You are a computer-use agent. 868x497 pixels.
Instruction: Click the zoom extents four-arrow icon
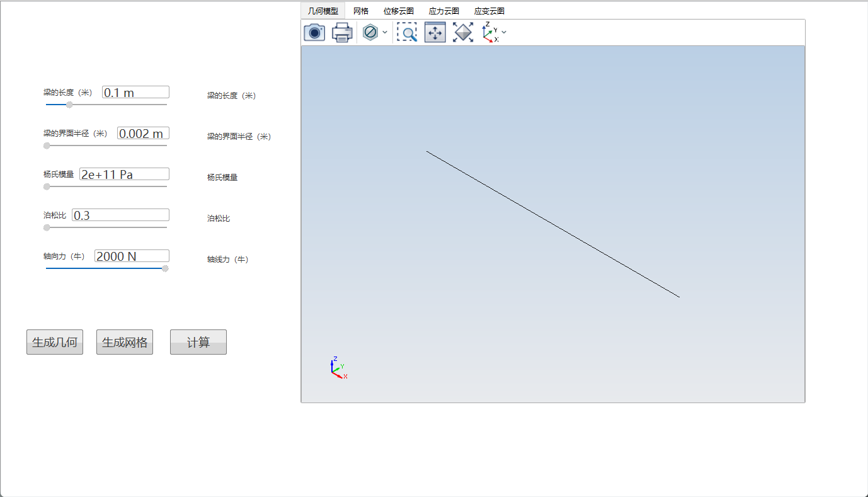click(435, 32)
